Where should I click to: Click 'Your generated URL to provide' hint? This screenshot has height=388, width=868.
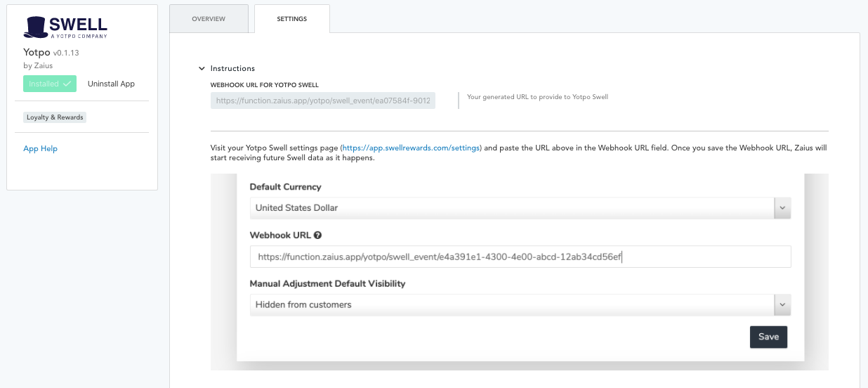(537, 97)
